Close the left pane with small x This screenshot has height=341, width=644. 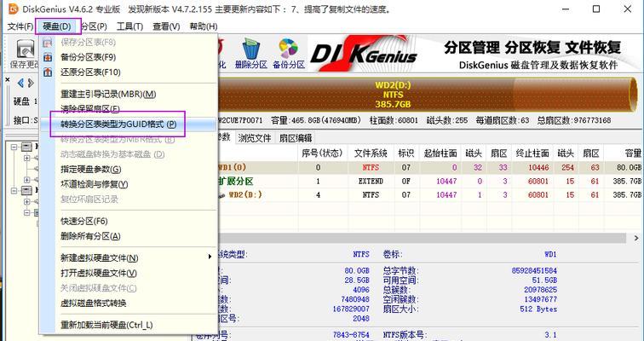(x=8, y=79)
